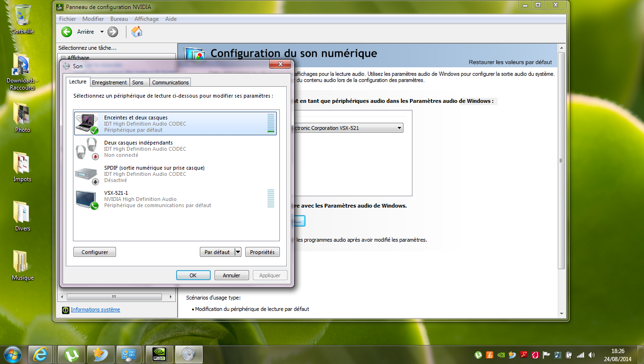Switch to the NVIDIA Control Panel taskbar button

(160, 354)
